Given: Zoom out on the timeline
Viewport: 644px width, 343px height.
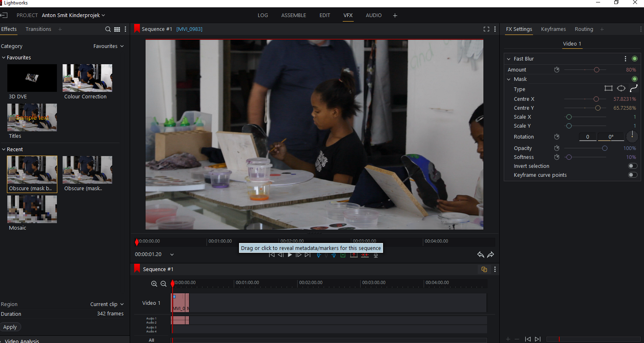Looking at the screenshot, I should 163,284.
